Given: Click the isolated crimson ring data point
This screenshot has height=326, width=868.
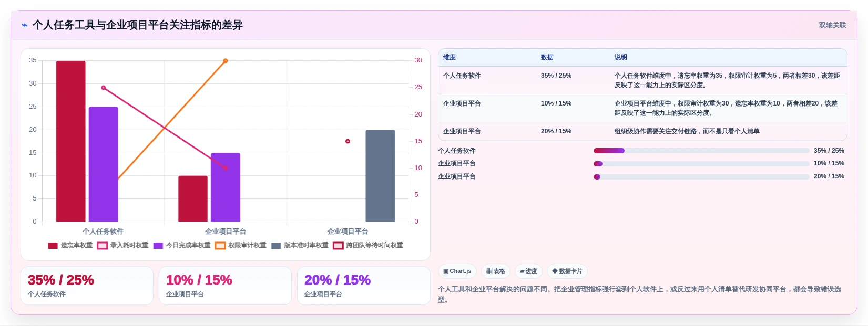Looking at the screenshot, I should click(x=348, y=141).
